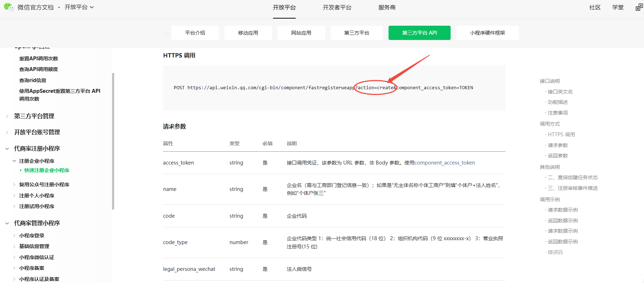The width and height of the screenshot is (644, 283).
Task: Jump to 错误码 in the outline
Action: [x=555, y=252]
